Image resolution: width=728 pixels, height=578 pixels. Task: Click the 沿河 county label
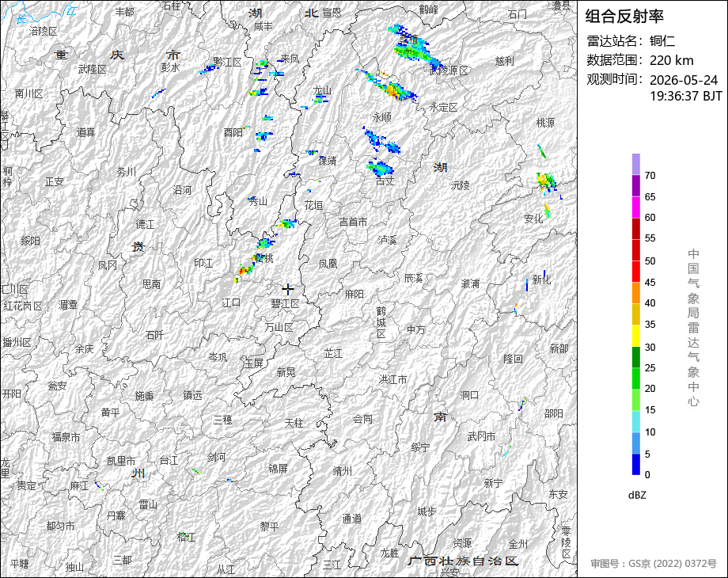click(182, 190)
